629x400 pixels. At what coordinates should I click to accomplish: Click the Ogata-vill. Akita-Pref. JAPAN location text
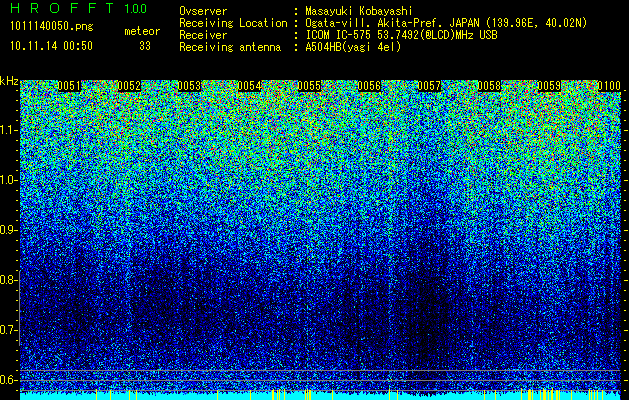[x=446, y=23]
